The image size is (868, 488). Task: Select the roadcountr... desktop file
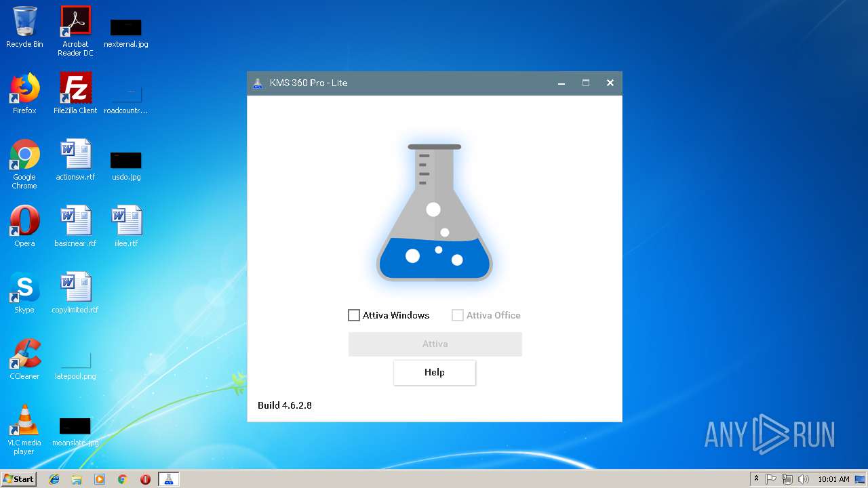coord(125,99)
